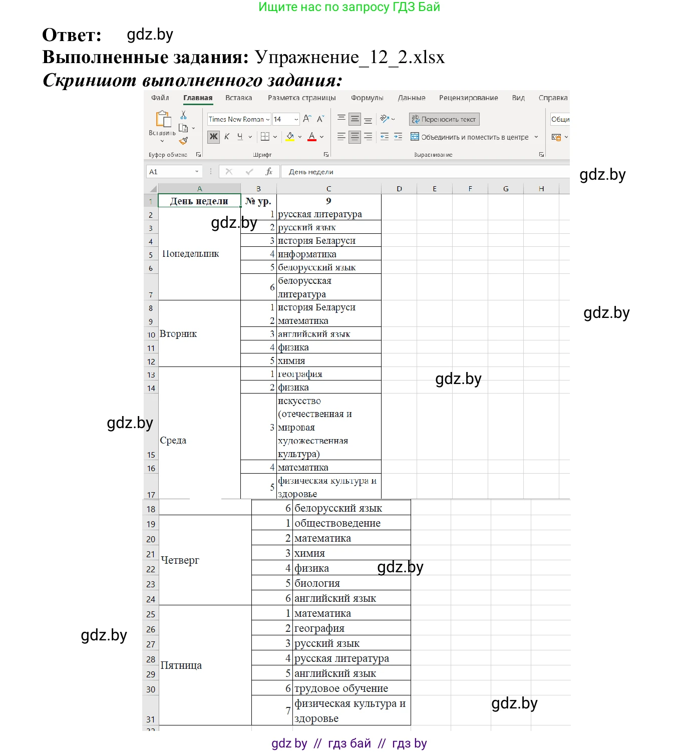700x752 pixels.
Task: Decrease indent in cell
Action: [x=385, y=137]
